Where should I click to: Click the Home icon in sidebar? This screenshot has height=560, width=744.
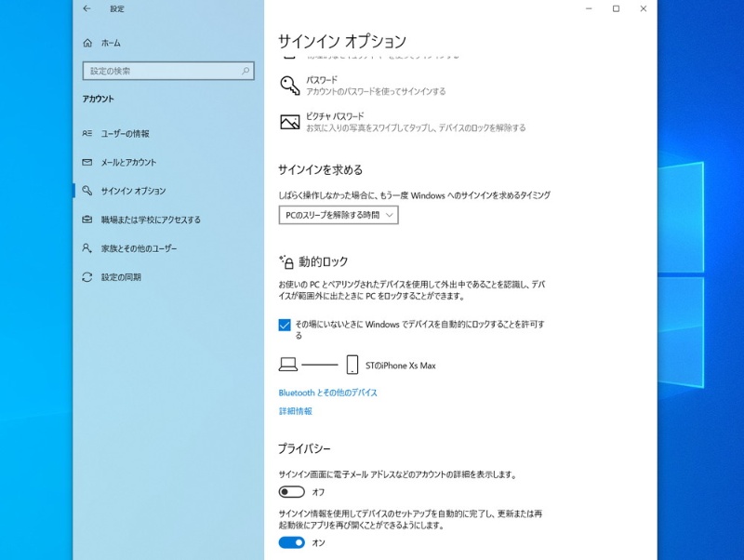[x=87, y=43]
